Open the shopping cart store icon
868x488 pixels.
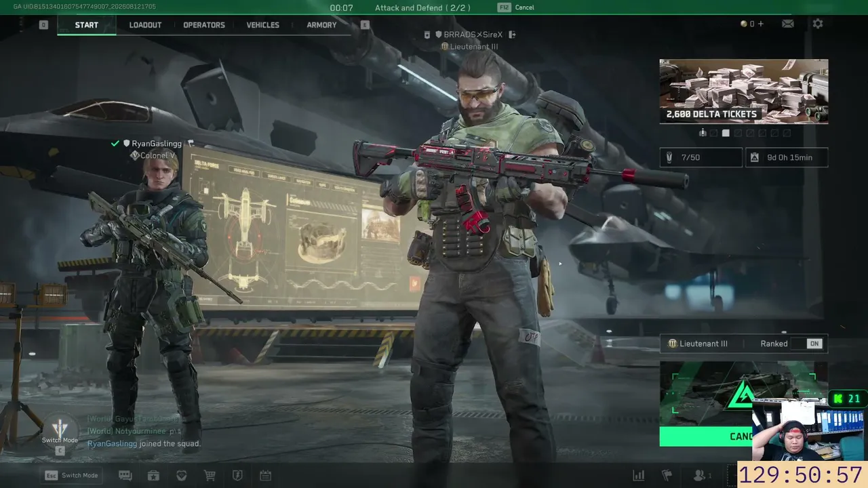pos(210,475)
